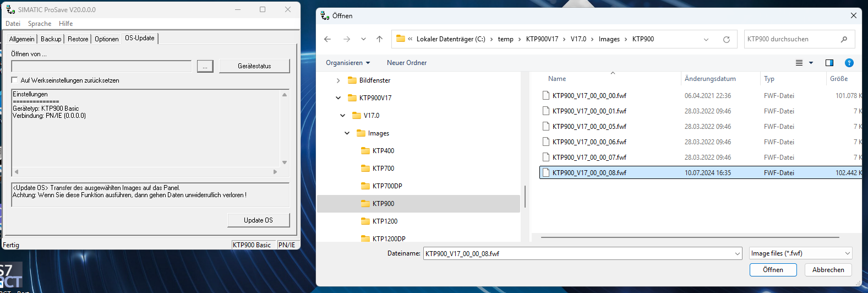The width and height of the screenshot is (868, 293).
Task: Collapse the KTP900V17 tree node
Action: tap(338, 98)
